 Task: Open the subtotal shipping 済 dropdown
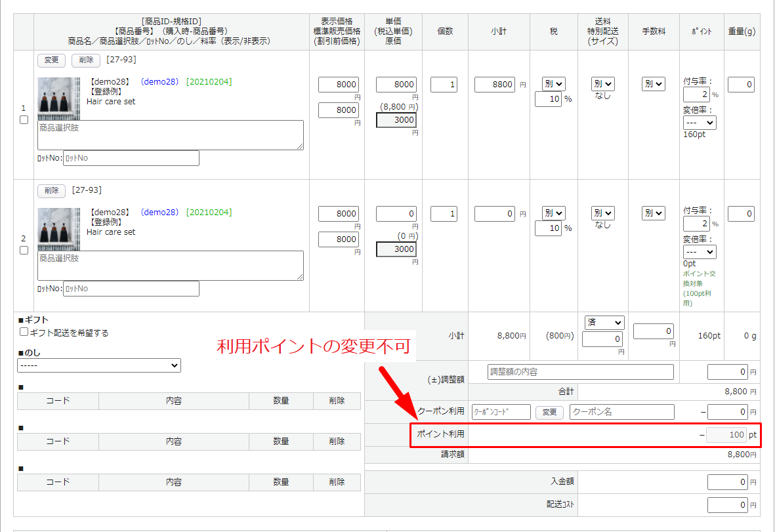[604, 323]
